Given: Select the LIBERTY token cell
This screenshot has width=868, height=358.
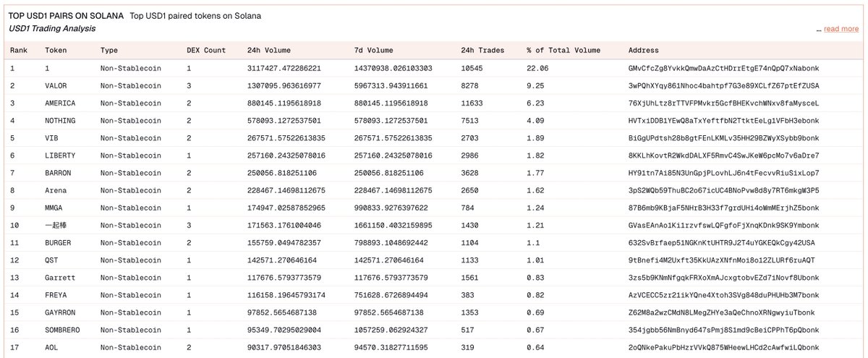Looking at the screenshot, I should pyautogui.click(x=60, y=155).
